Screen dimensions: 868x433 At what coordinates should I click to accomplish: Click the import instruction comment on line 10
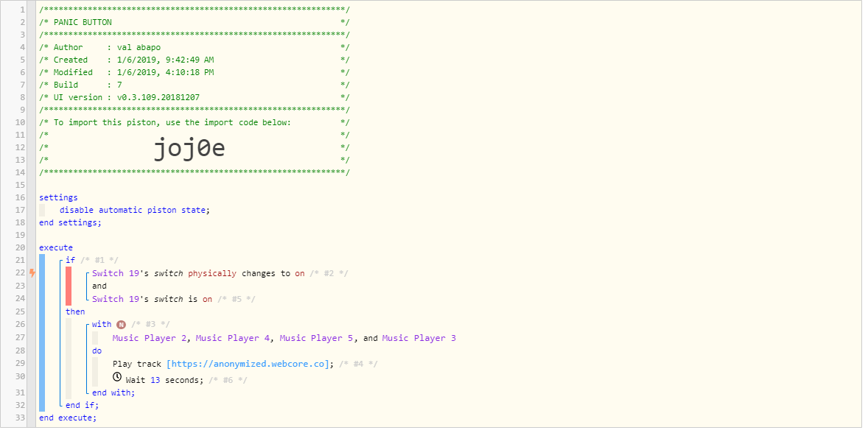[195, 122]
